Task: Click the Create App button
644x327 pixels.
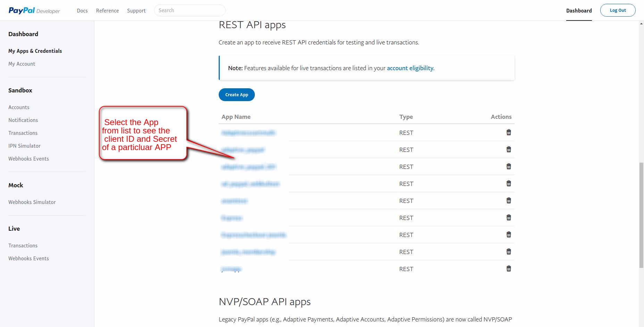Action: pos(237,95)
